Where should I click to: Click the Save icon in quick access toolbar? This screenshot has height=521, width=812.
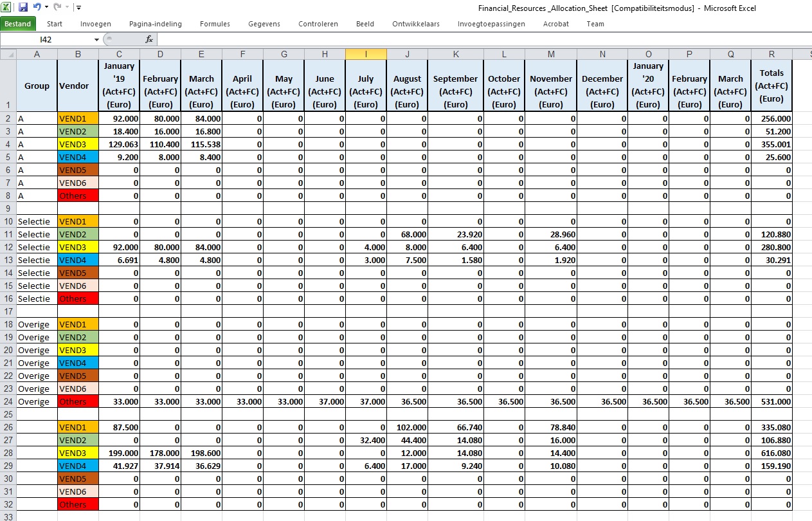[x=23, y=8]
